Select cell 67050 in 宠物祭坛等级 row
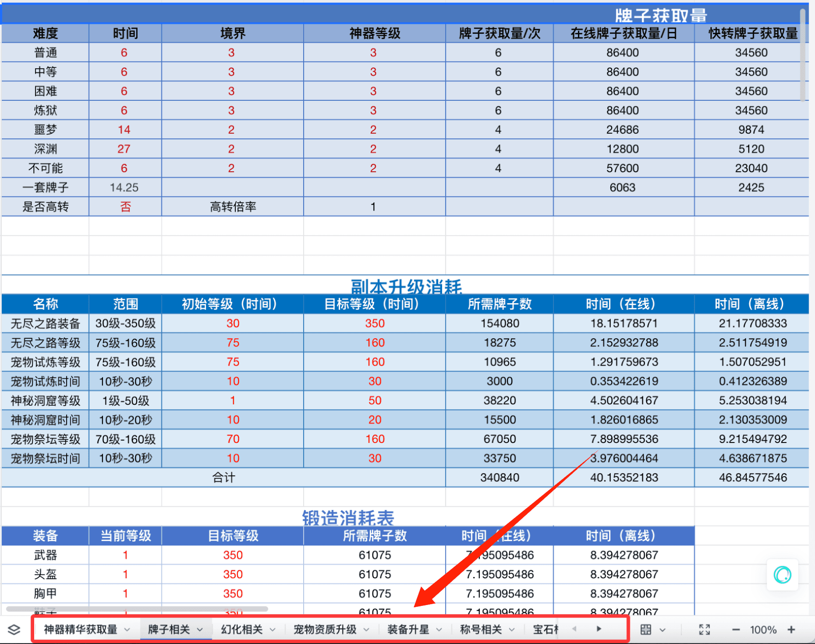Screen dimensions: 815x644 click(x=500, y=439)
